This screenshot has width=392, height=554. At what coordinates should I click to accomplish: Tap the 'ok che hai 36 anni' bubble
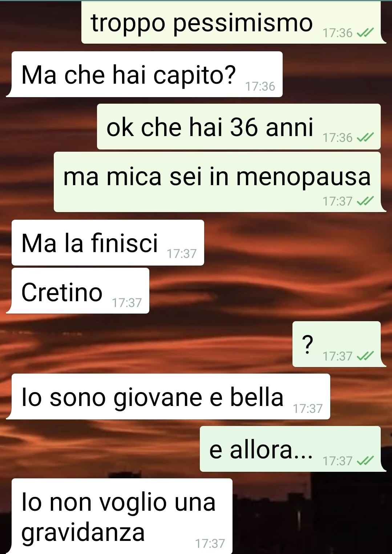[x=239, y=127]
